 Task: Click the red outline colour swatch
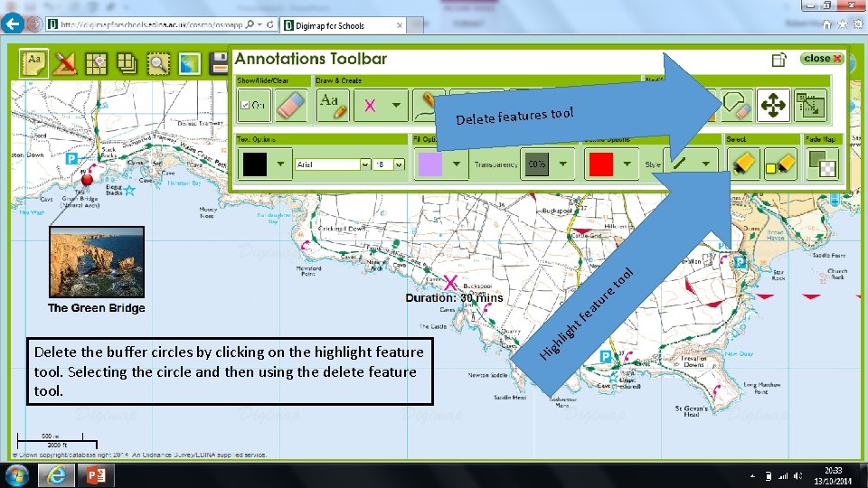point(601,164)
